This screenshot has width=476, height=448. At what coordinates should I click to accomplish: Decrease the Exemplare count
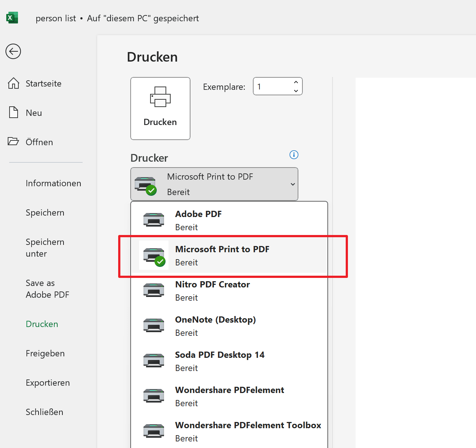click(296, 91)
